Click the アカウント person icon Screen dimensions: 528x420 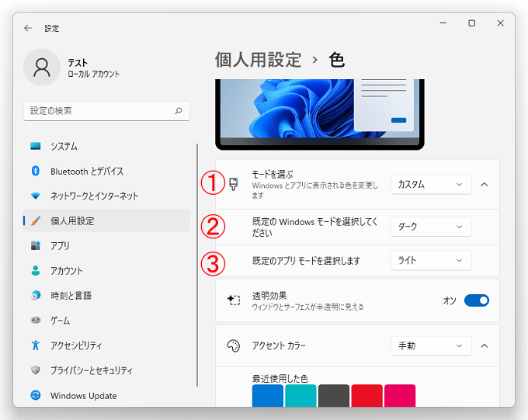click(x=36, y=270)
